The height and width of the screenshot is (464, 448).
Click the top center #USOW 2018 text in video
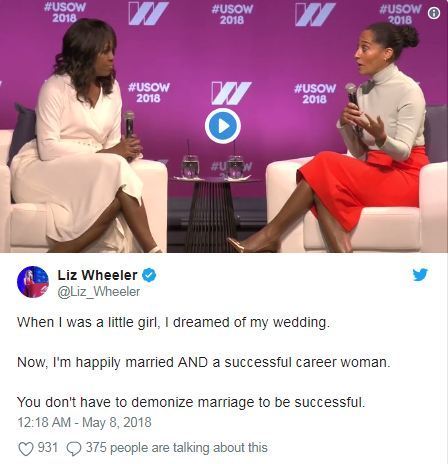[232, 15]
